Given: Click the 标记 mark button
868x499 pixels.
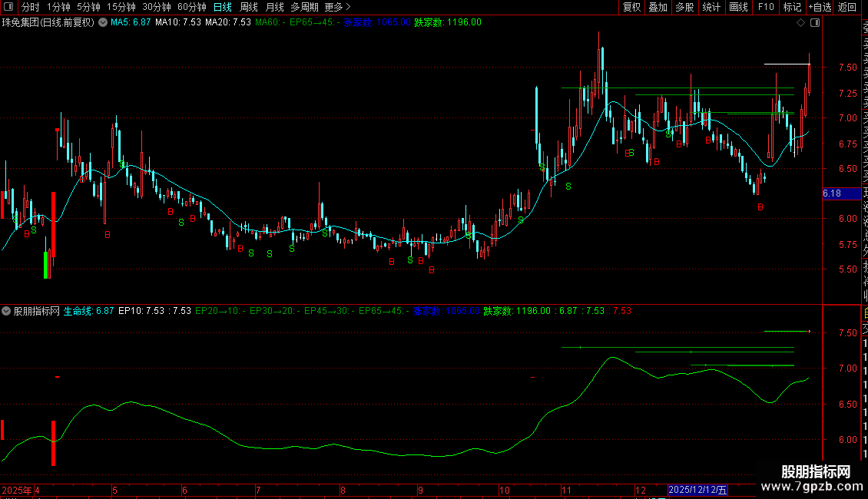Looking at the screenshot, I should tap(792, 7).
